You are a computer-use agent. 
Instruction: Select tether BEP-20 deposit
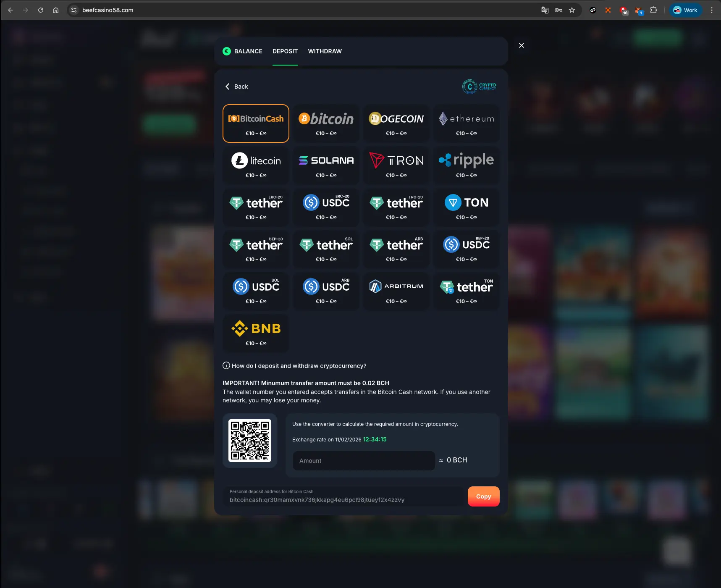point(256,249)
